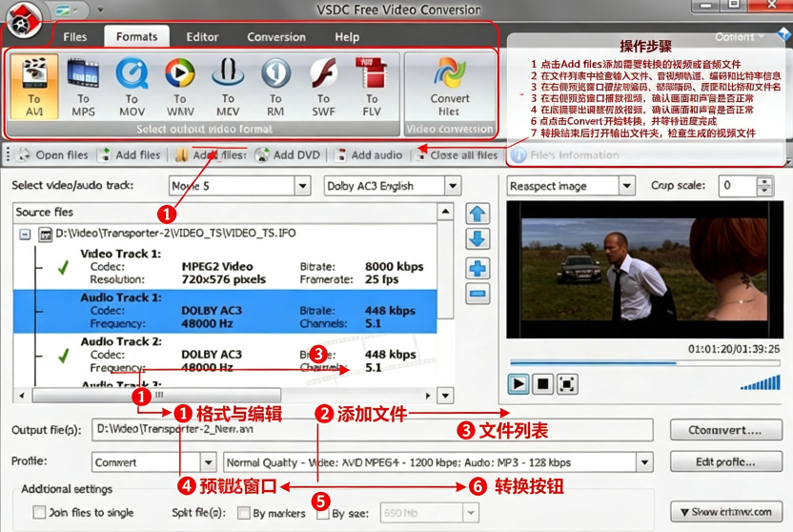This screenshot has height=532, width=793.
Task: Open the Conversion tab
Action: point(276,37)
